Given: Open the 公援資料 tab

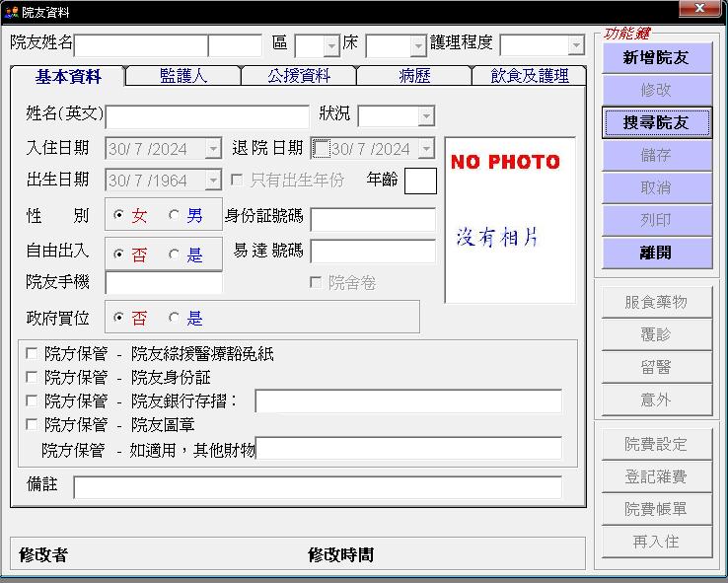Looking at the screenshot, I should point(298,76).
